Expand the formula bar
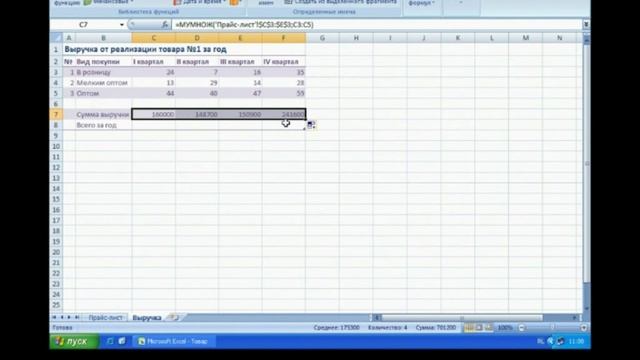 pos(586,24)
